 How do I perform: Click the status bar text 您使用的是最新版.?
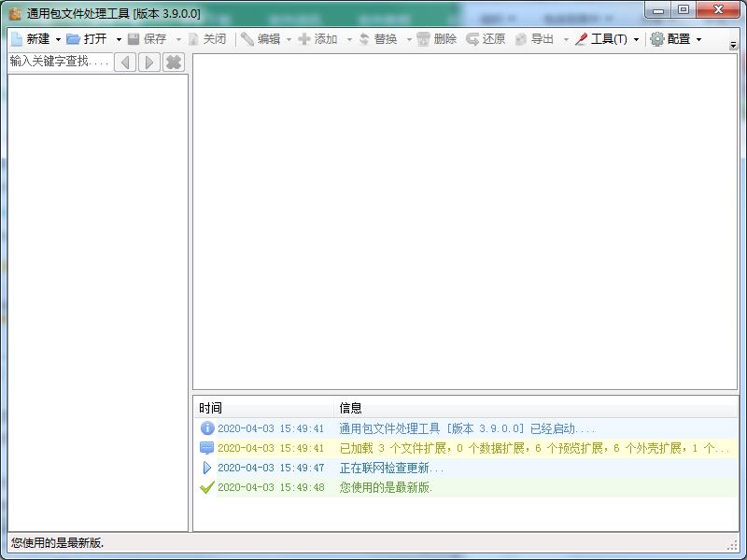[57, 542]
